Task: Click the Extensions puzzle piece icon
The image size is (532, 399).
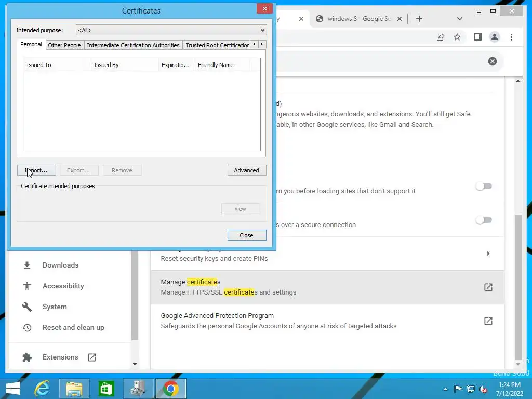Action: click(x=27, y=357)
